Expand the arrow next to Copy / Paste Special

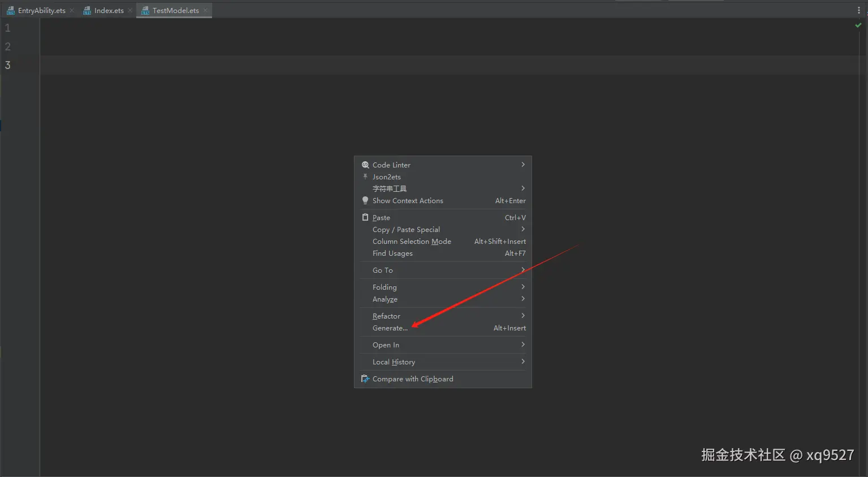[x=523, y=229]
